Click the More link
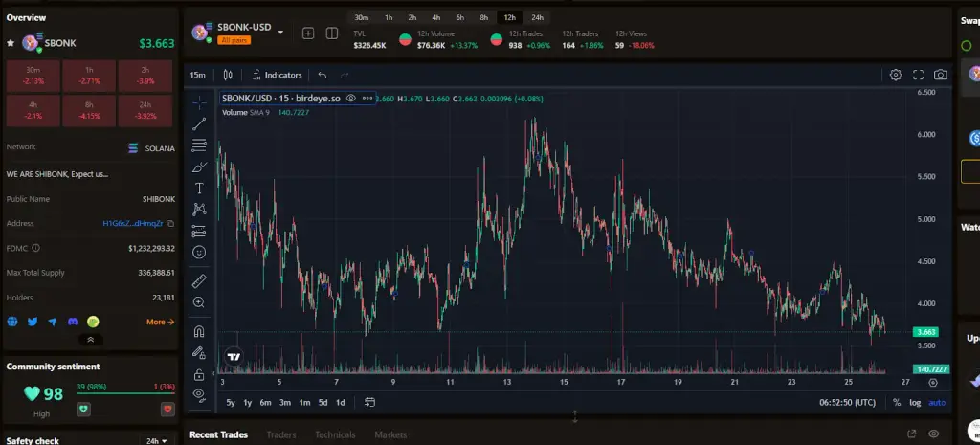Screen dimensions: 980x445 [160, 322]
